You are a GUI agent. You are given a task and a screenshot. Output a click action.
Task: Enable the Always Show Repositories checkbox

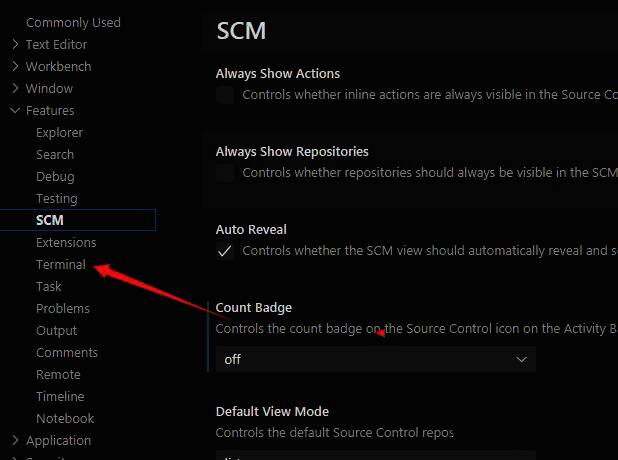[225, 173]
